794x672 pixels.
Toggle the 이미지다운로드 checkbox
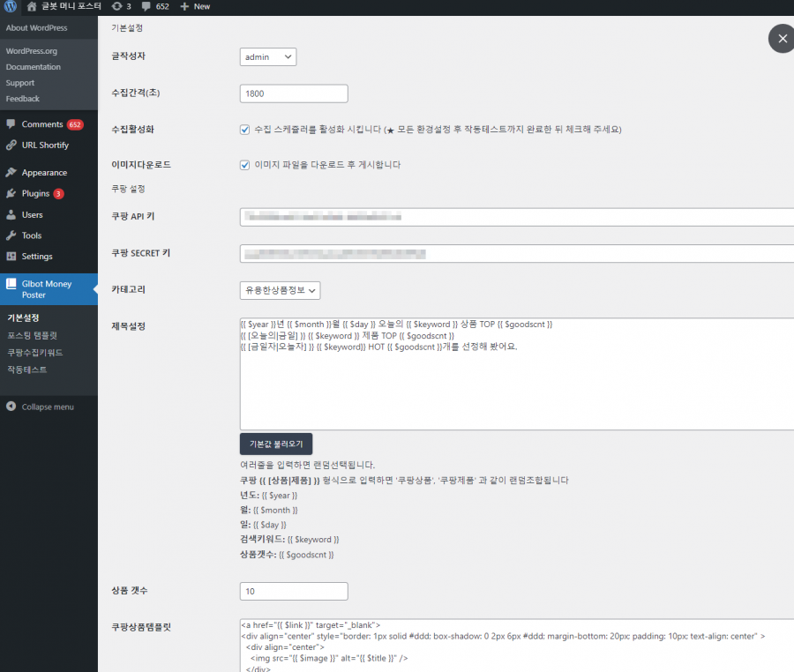click(x=244, y=165)
